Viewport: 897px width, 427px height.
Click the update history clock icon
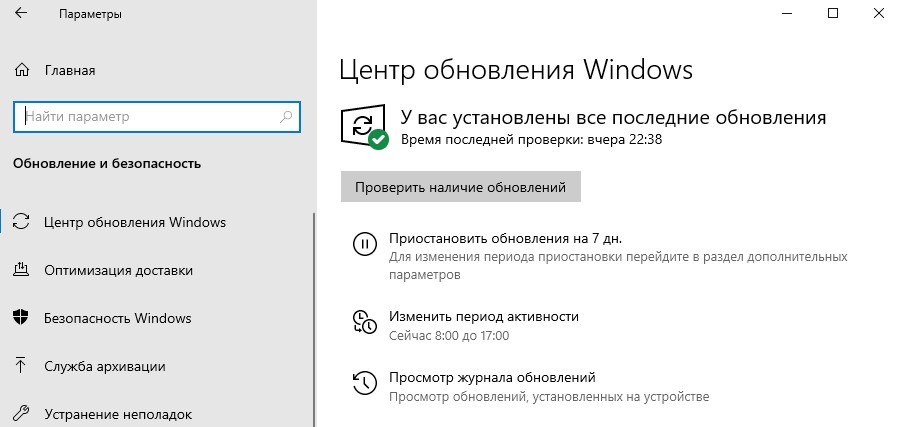pyautogui.click(x=364, y=383)
